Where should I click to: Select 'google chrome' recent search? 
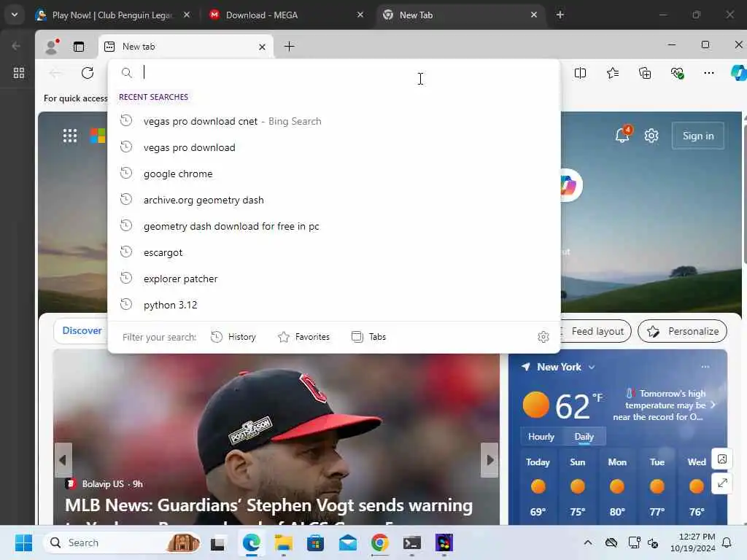[333, 174]
